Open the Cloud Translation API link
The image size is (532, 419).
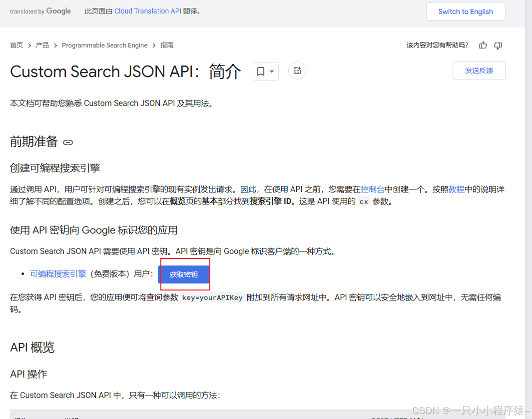(147, 11)
